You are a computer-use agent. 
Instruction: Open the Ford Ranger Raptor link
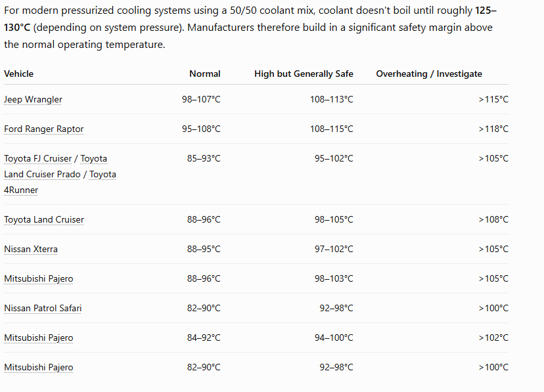point(44,129)
